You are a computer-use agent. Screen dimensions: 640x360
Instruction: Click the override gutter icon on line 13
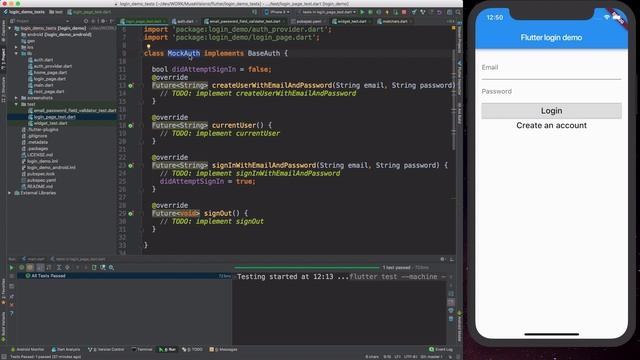tap(131, 86)
